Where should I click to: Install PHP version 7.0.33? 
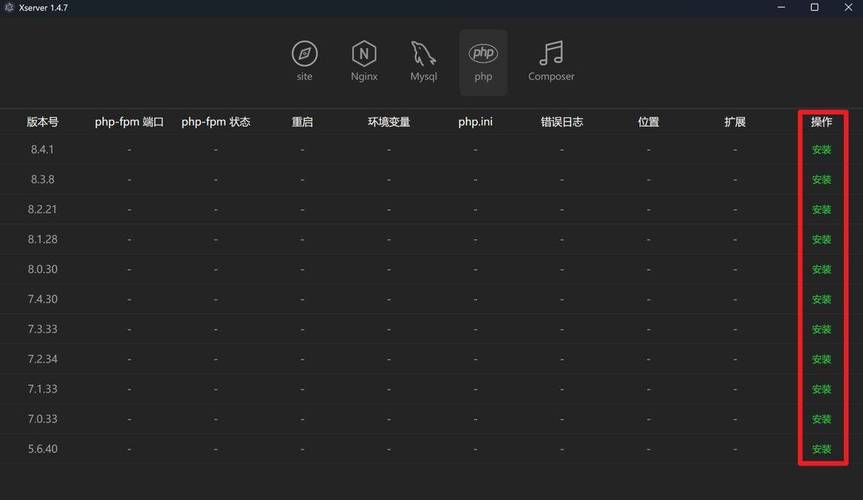[x=821, y=419]
